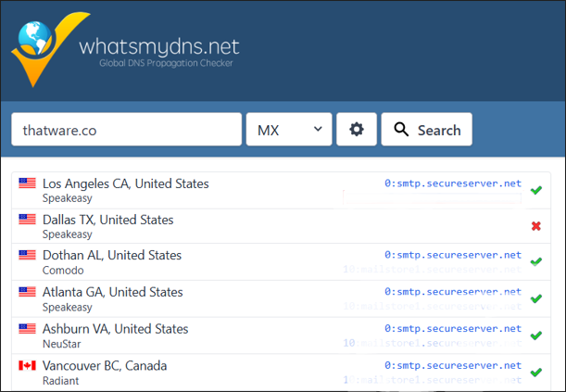566x392 pixels.
Task: Click the US flag beside Atlanta GA
Action: [x=28, y=292]
